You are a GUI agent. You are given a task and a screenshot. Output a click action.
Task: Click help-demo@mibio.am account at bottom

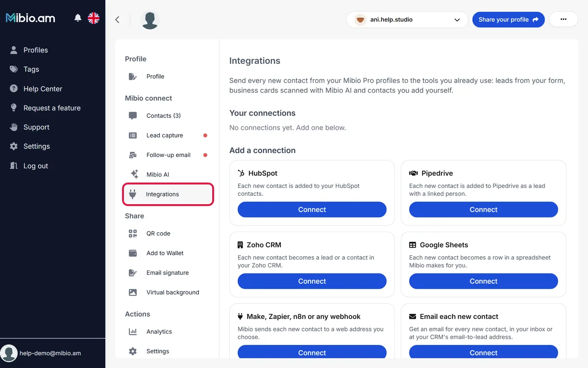click(x=50, y=353)
